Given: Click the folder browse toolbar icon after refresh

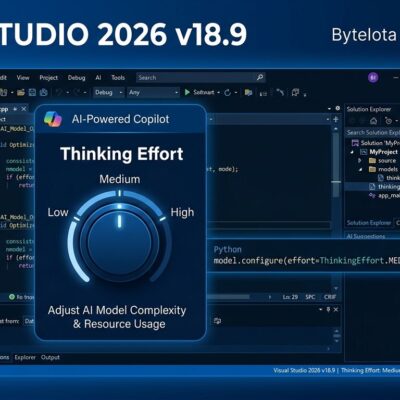Looking at the screenshot, I should coord(248,92).
